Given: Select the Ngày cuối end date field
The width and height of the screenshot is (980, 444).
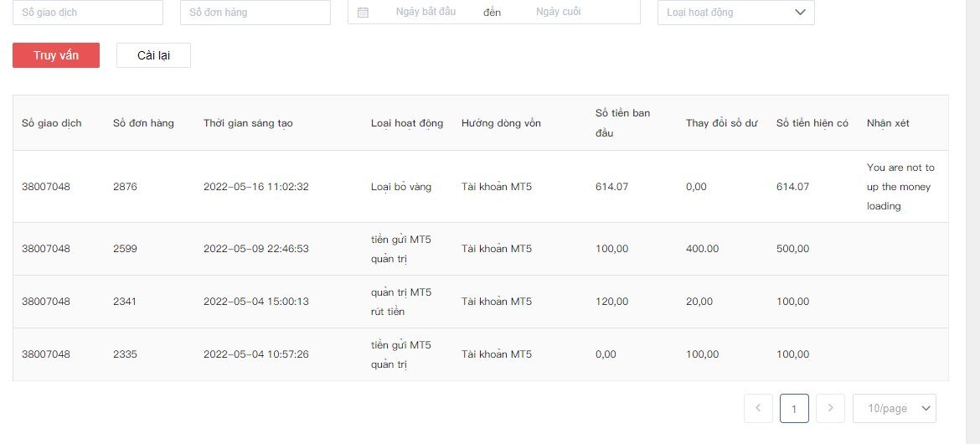Looking at the screenshot, I should click(x=558, y=12).
